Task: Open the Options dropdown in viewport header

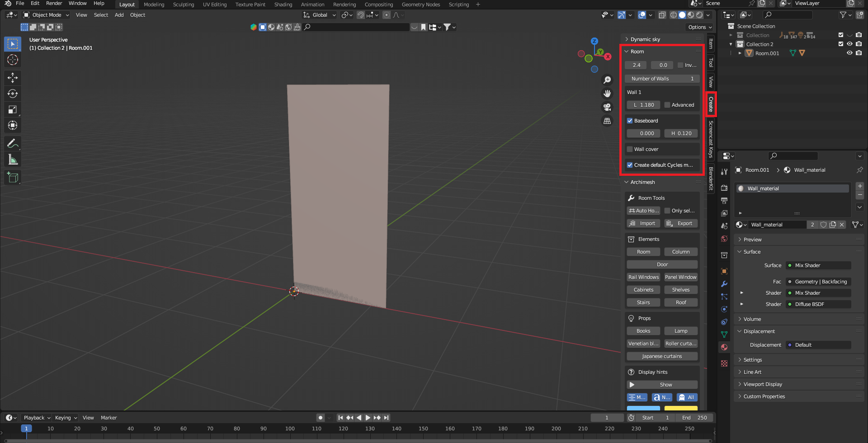Action: pos(699,27)
